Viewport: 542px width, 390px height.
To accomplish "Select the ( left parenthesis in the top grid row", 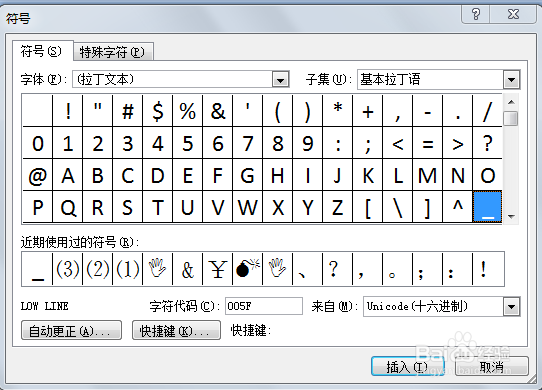I will click(x=278, y=111).
